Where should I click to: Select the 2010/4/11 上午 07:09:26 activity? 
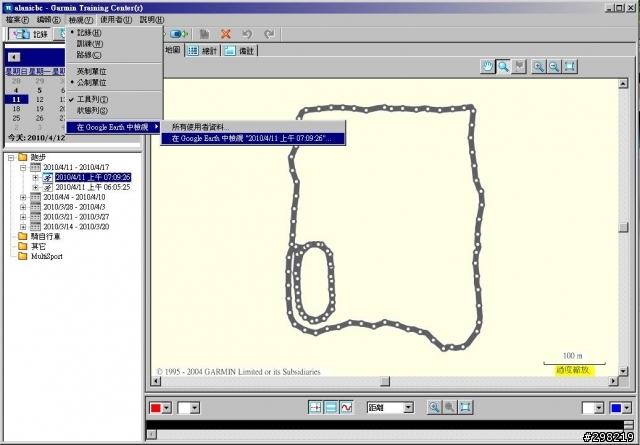point(93,178)
